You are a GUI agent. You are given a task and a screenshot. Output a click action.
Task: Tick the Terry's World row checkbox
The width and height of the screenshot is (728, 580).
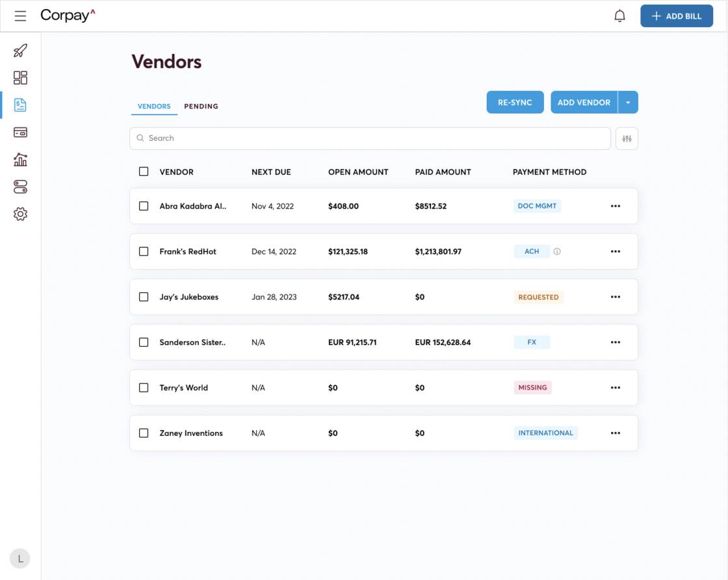coord(144,388)
